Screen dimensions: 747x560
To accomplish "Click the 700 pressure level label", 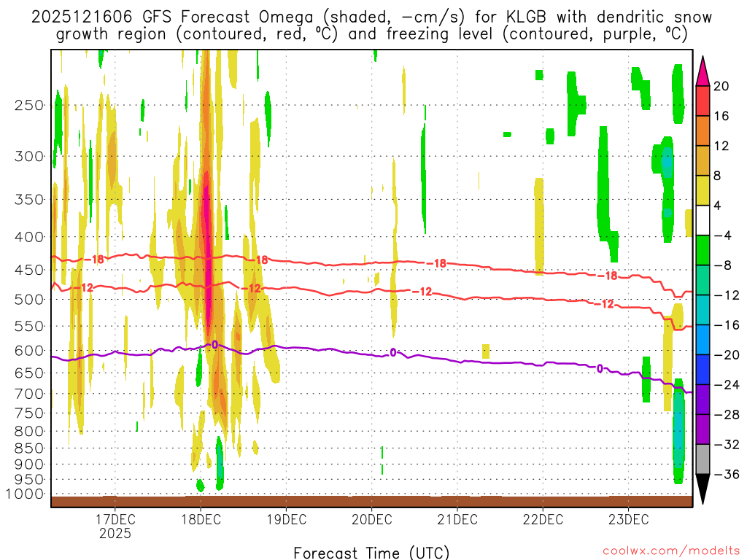I will pyautogui.click(x=29, y=394).
